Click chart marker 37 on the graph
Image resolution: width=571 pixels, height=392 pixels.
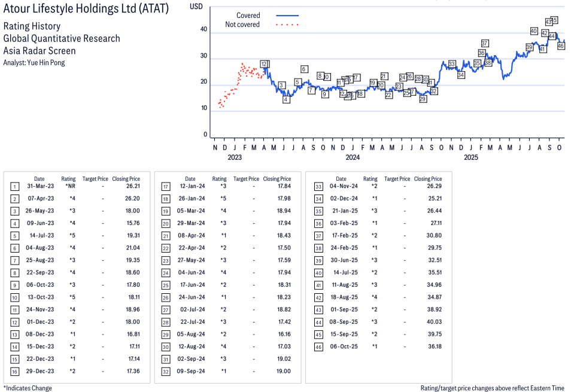coord(485,43)
